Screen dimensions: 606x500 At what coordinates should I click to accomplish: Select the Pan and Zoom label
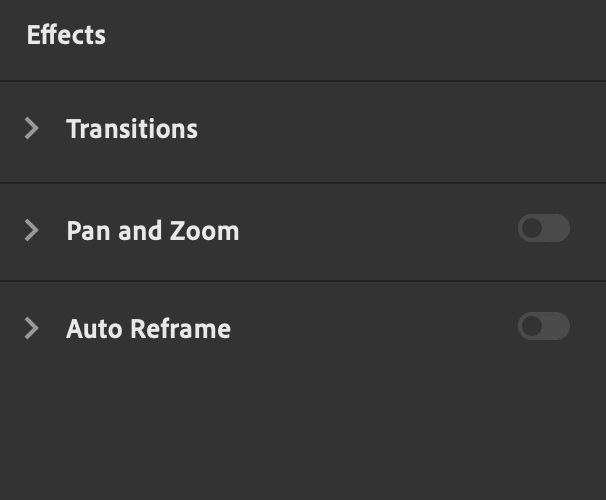(152, 231)
